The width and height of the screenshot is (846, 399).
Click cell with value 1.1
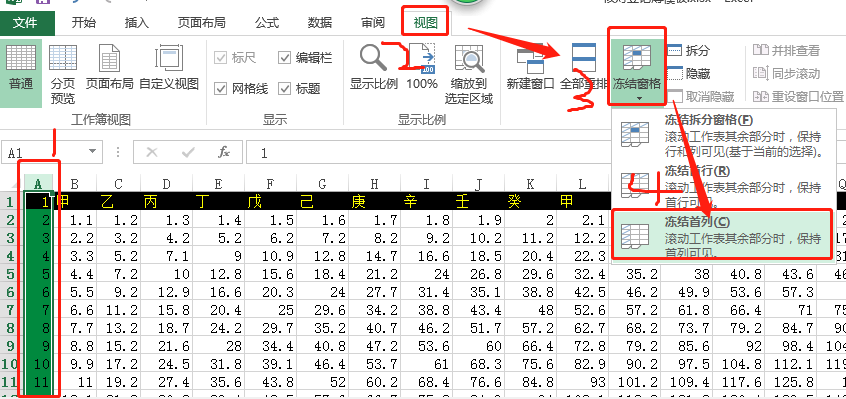pyautogui.click(x=74, y=220)
